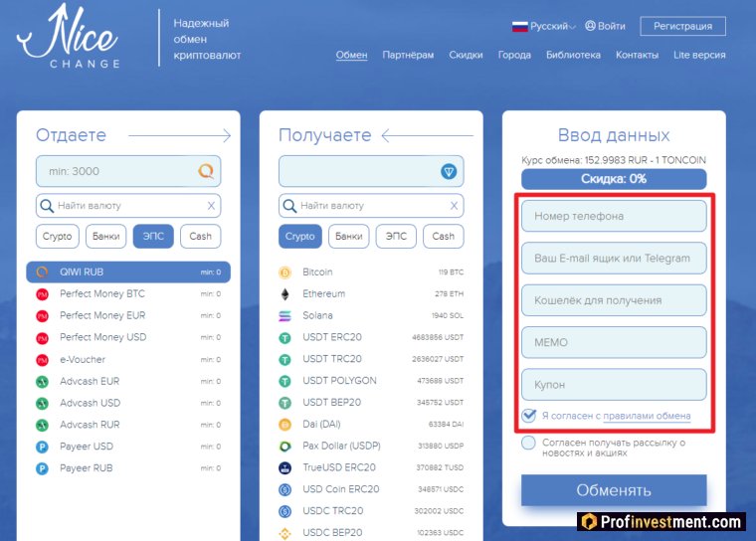Click the USD Coin ERC20 icon

[x=284, y=490]
